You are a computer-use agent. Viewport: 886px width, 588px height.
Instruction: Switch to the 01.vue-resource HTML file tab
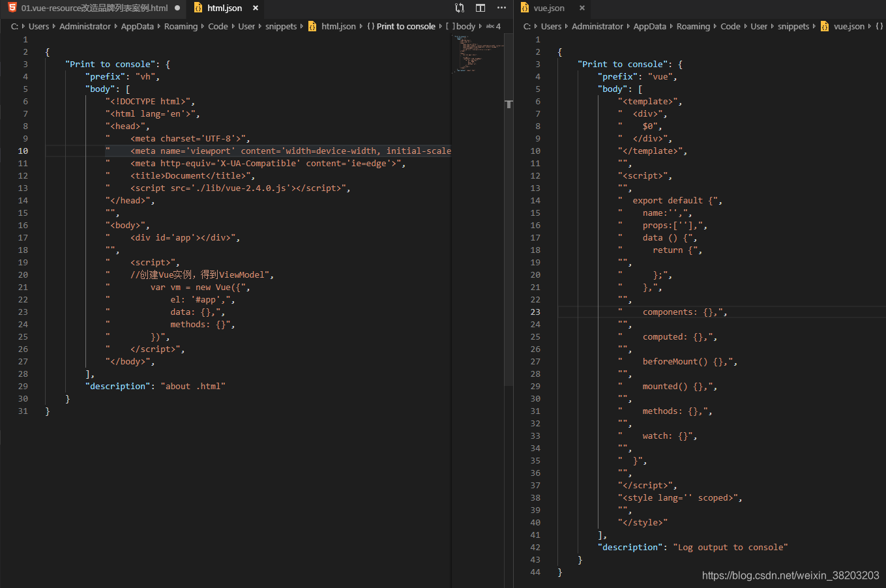point(94,8)
